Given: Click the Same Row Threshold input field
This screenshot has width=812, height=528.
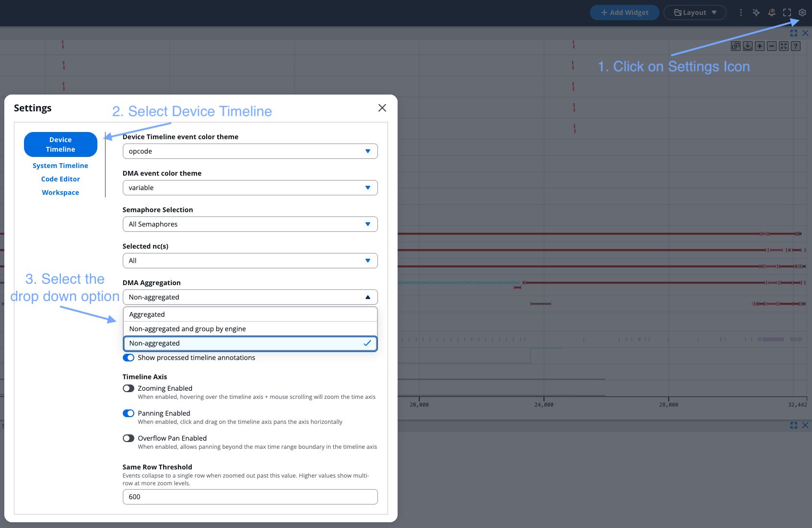Looking at the screenshot, I should tap(250, 497).
